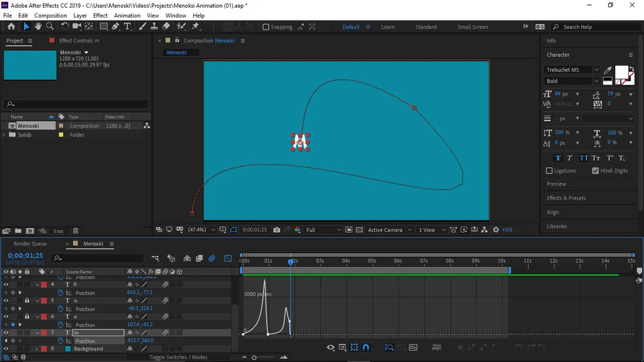Toggle All Caps TT style button
The image size is (644, 362).
[584, 158]
